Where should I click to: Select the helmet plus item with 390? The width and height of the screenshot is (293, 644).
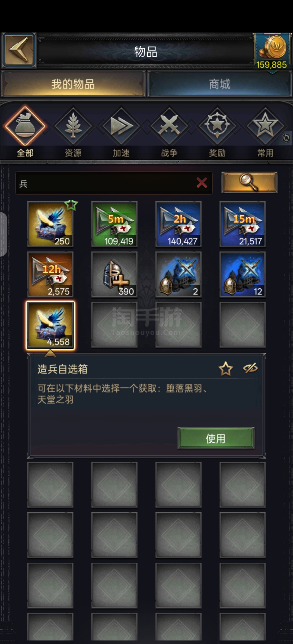coord(114,275)
